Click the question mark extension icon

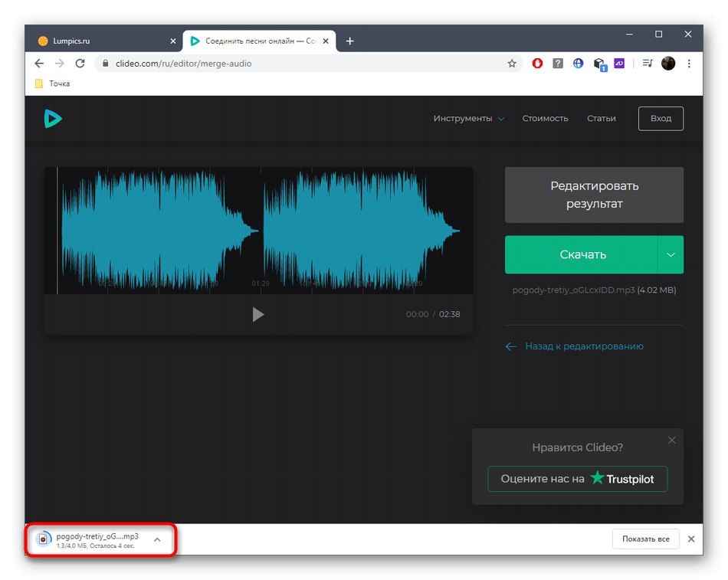[x=558, y=63]
